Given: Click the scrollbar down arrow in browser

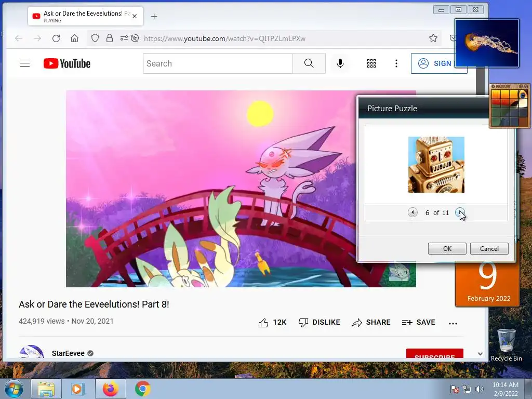Looking at the screenshot, I should [x=480, y=354].
